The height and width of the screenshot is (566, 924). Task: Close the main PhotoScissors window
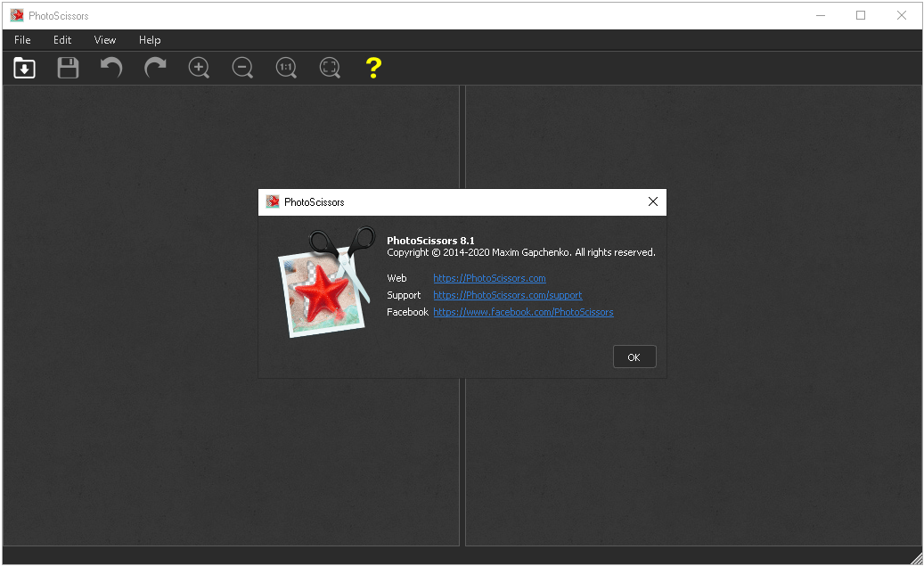[x=902, y=15]
